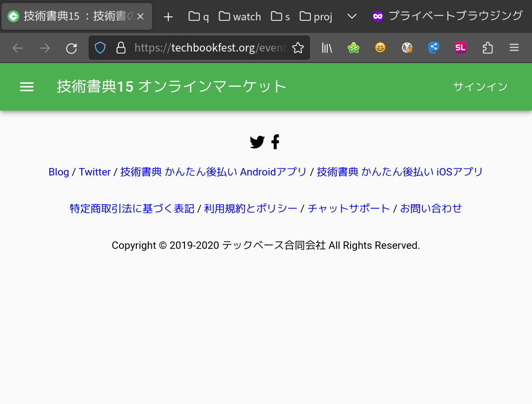Click the SL extension icon

pos(461,48)
